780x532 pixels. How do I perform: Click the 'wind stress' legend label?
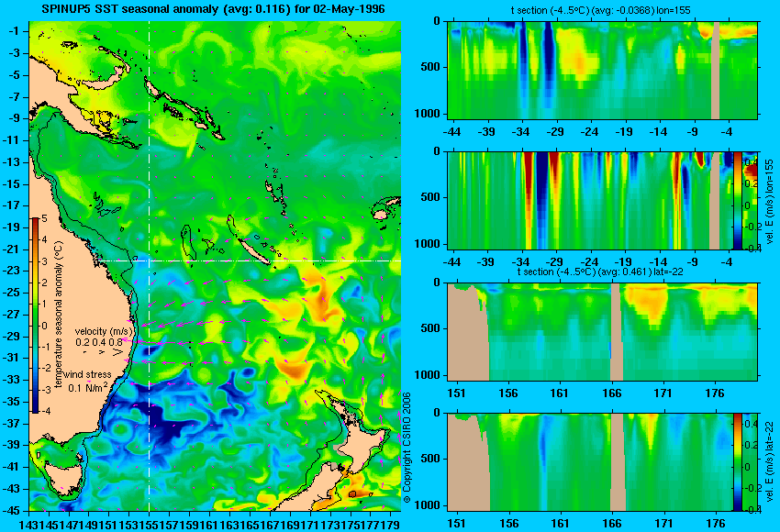coord(87,374)
